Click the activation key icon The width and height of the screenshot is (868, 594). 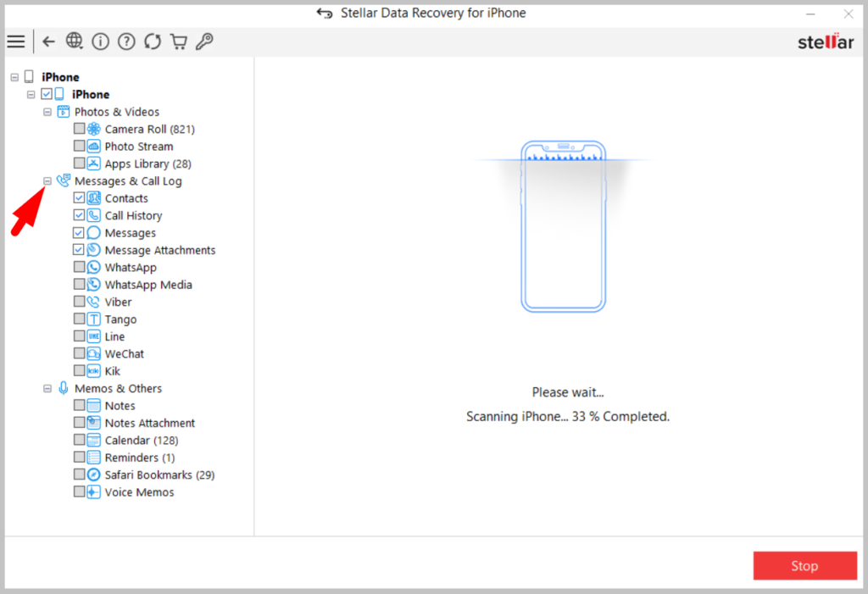click(x=204, y=42)
